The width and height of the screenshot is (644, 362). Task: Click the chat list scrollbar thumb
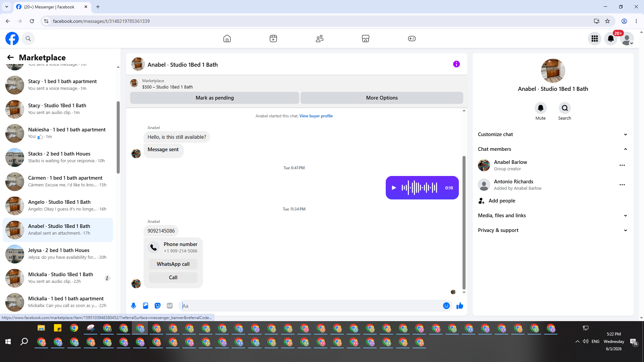(x=118, y=137)
